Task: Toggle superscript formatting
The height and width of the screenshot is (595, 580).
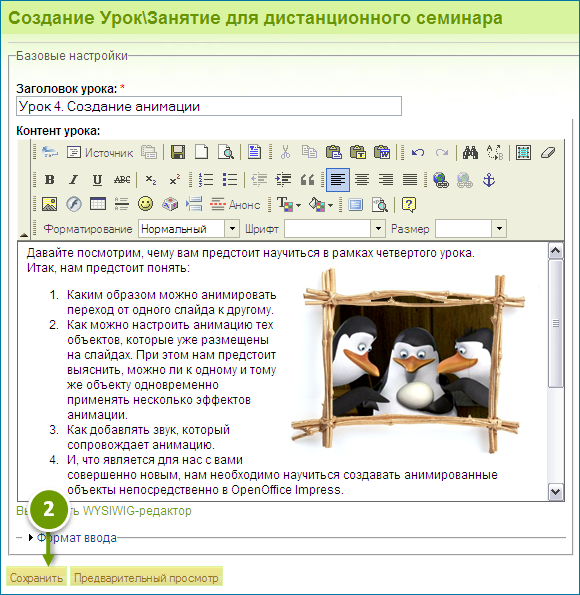Action: point(175,179)
